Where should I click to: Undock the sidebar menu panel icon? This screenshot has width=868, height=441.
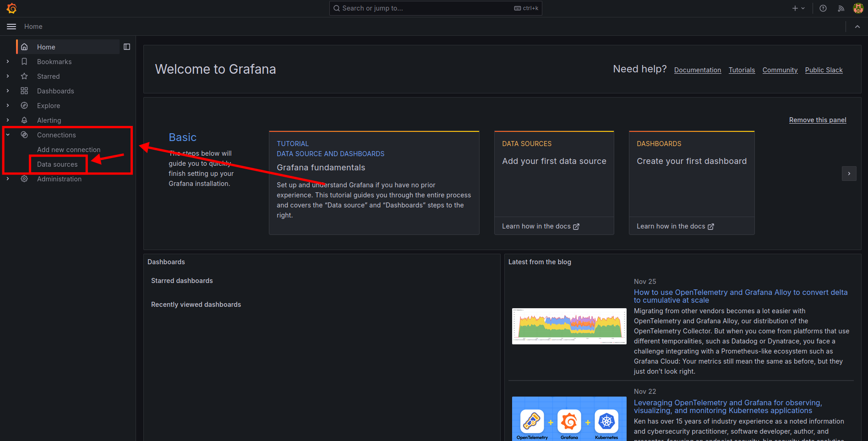tap(127, 47)
